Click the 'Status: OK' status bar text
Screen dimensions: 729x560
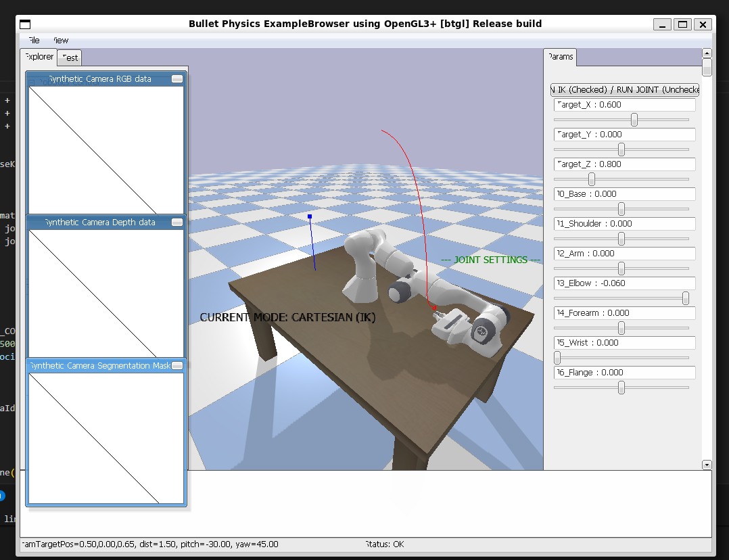click(x=384, y=544)
